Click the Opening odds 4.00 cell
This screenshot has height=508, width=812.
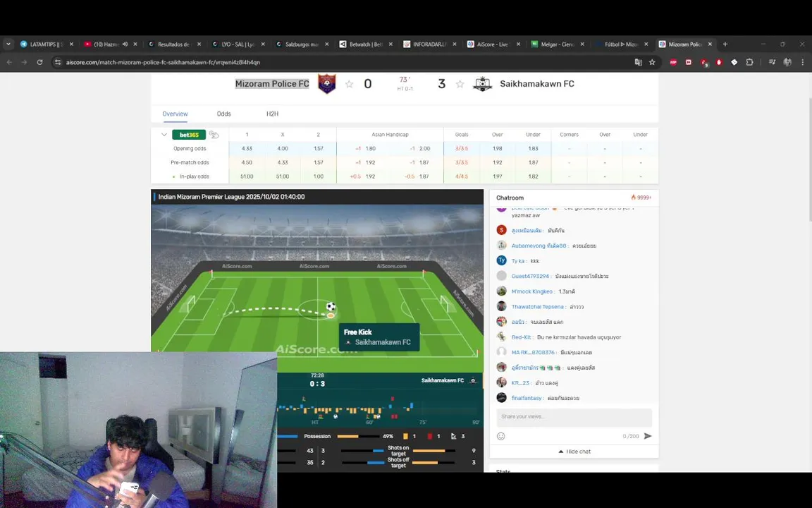pyautogui.click(x=282, y=149)
